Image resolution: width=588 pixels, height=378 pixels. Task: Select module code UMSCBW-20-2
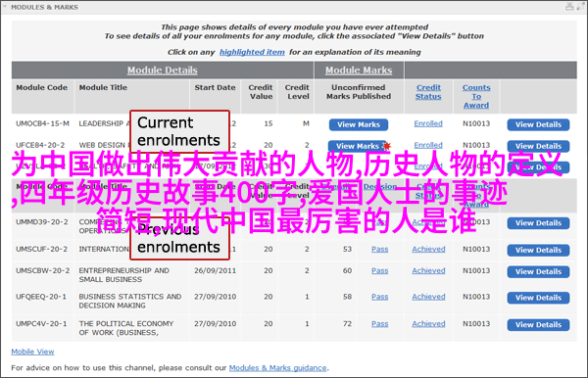tap(42, 270)
